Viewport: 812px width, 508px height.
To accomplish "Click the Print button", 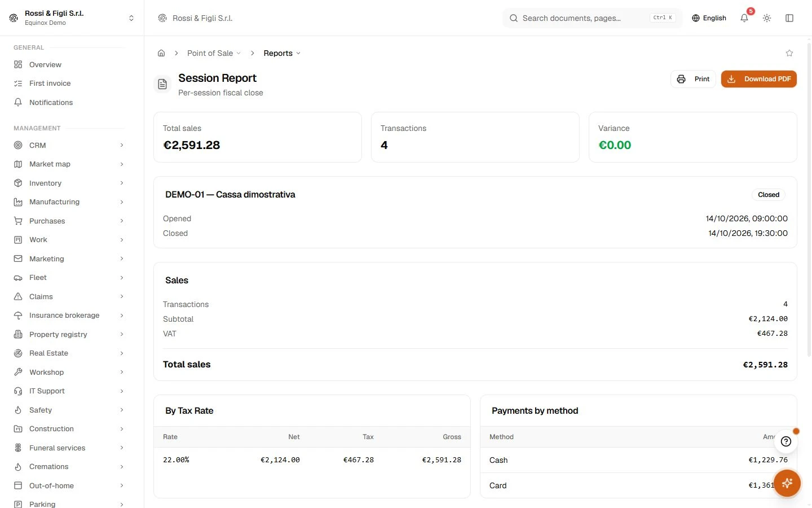I will 693,79.
